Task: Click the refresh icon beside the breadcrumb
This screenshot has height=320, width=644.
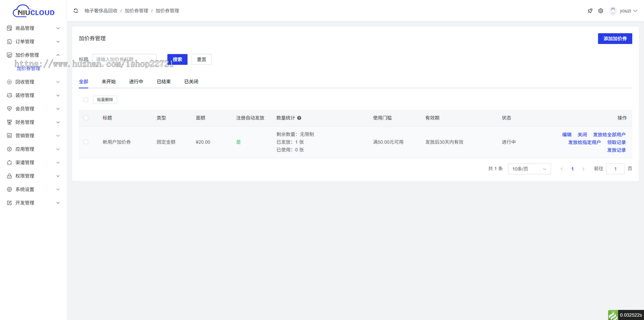Action: click(x=76, y=11)
